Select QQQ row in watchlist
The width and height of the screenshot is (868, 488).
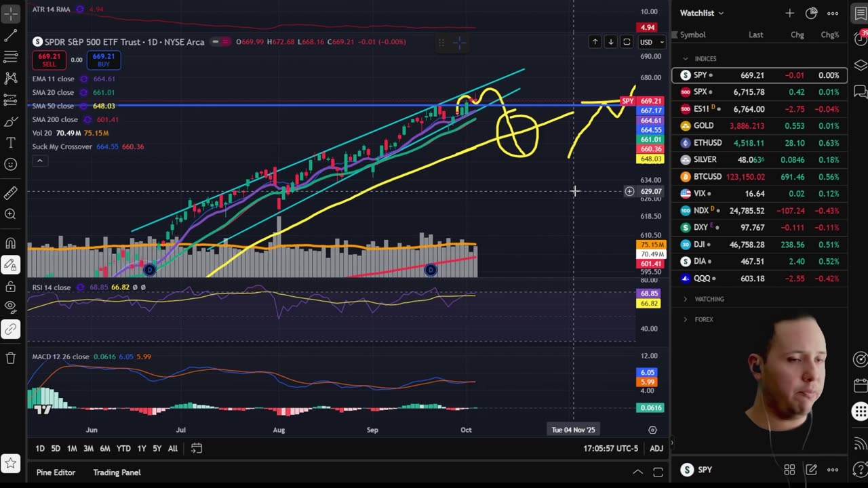[x=759, y=279]
